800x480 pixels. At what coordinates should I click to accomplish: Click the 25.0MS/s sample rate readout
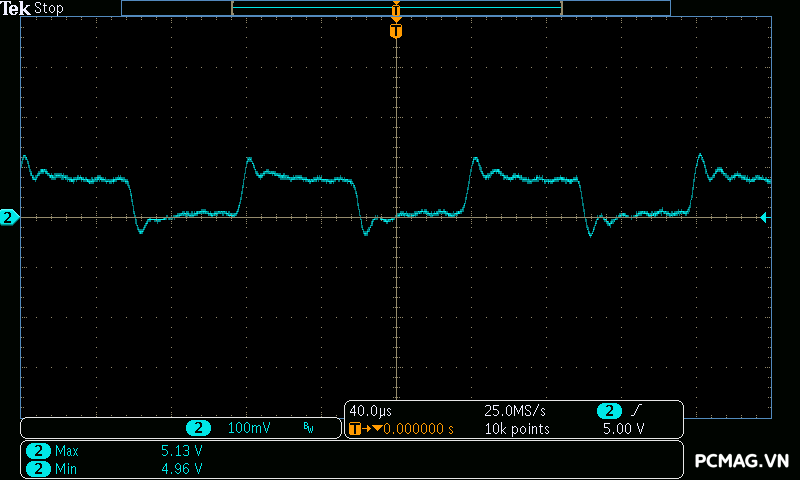pyautogui.click(x=517, y=411)
